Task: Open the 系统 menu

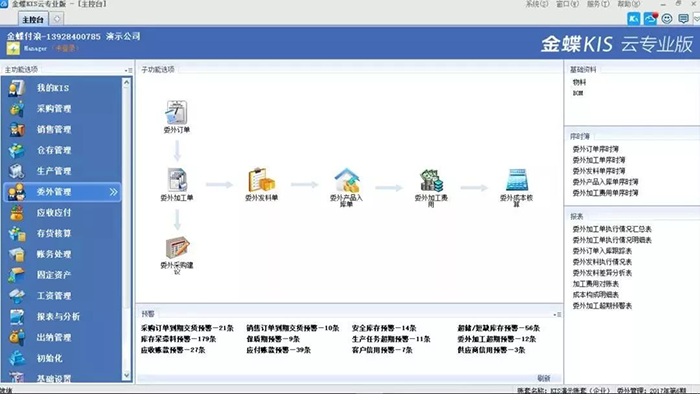Action: tap(536, 4)
